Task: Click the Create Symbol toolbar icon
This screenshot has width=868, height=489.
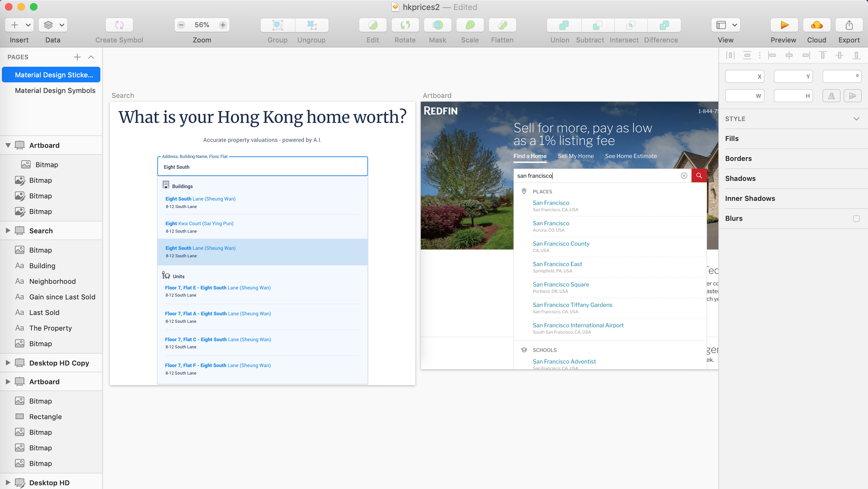Action: [x=119, y=25]
